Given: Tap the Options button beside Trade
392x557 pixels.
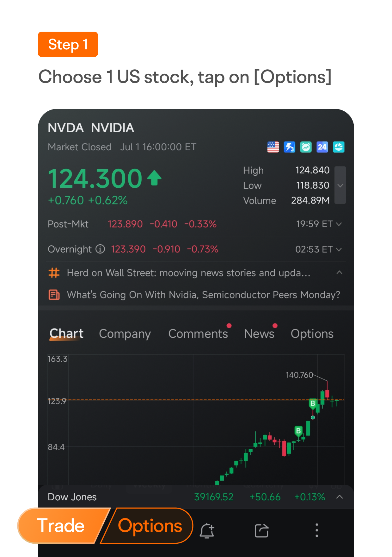Looking at the screenshot, I should point(150,526).
